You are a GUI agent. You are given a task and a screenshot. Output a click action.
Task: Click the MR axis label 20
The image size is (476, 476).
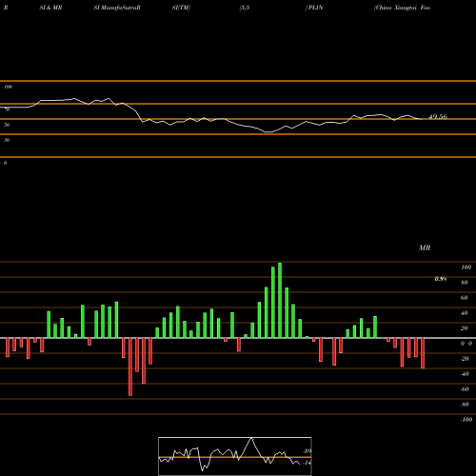point(465,328)
